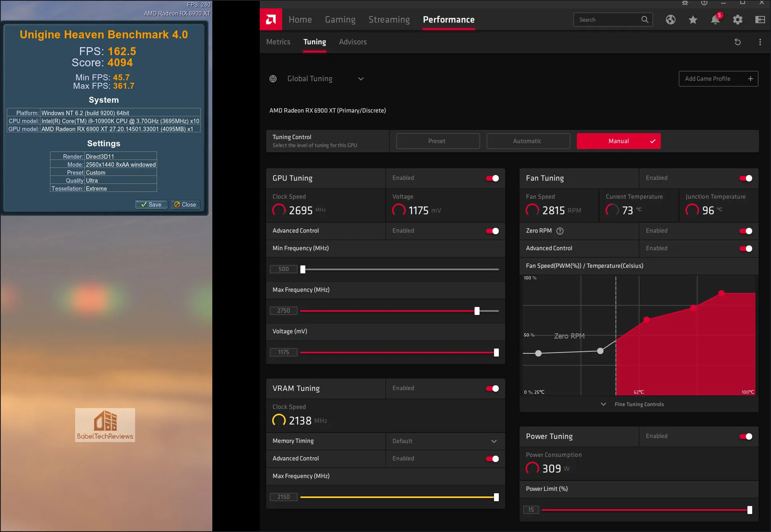Click the VRAM Max Frequency slider handle
This screenshot has height=532, width=771.
(x=496, y=497)
